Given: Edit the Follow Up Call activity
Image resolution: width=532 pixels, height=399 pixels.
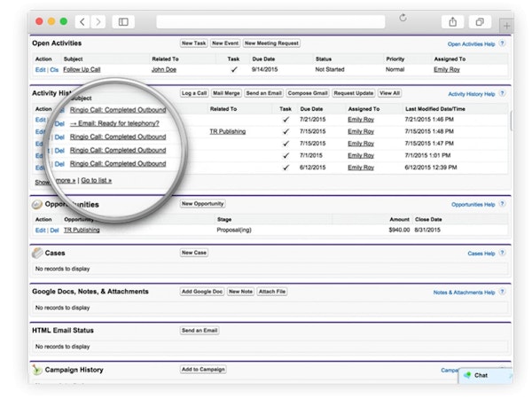Looking at the screenshot, I should tap(40, 69).
